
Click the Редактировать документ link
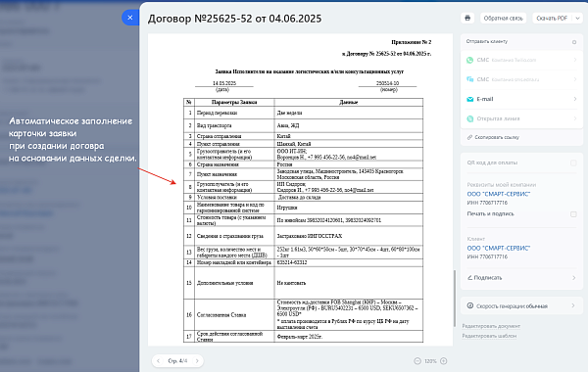click(x=491, y=326)
